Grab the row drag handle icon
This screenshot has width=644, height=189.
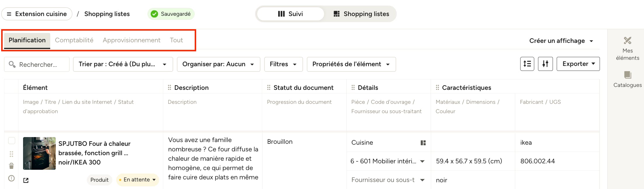pos(11,154)
